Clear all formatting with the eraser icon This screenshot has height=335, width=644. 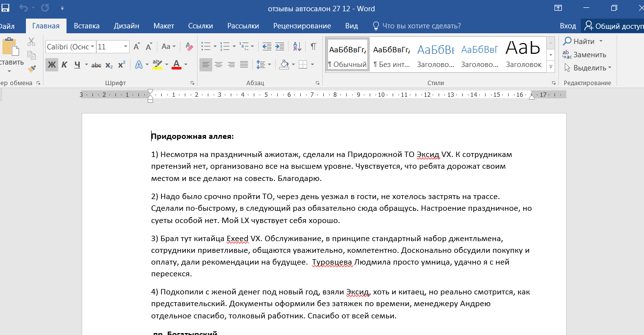coord(190,47)
